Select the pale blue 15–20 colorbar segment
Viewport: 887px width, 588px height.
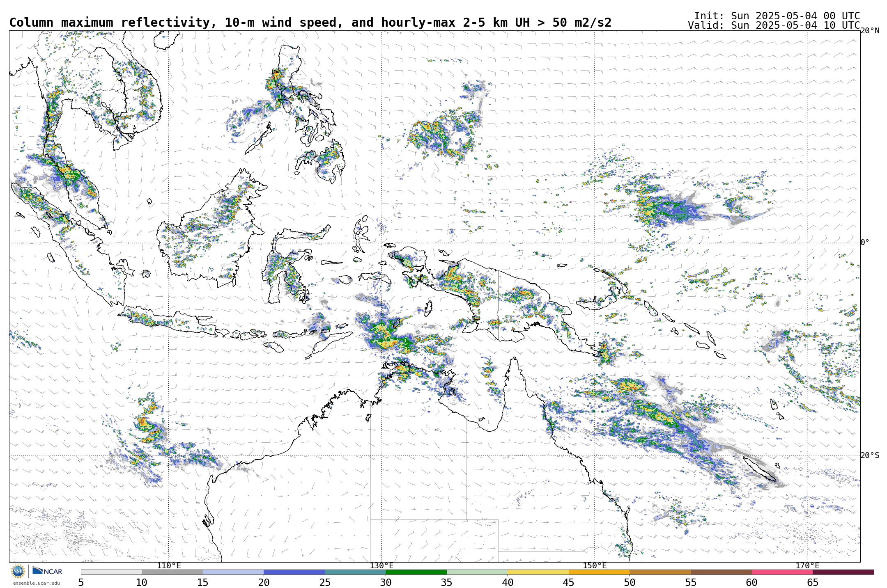[x=233, y=572]
